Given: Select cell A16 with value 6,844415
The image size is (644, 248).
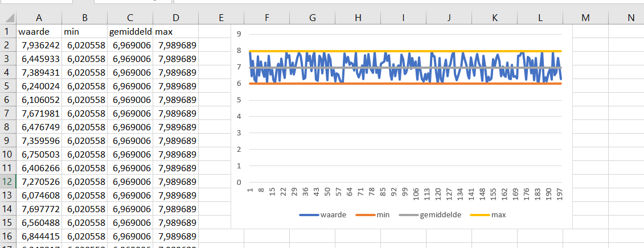Looking at the screenshot, I should pyautogui.click(x=39, y=236).
